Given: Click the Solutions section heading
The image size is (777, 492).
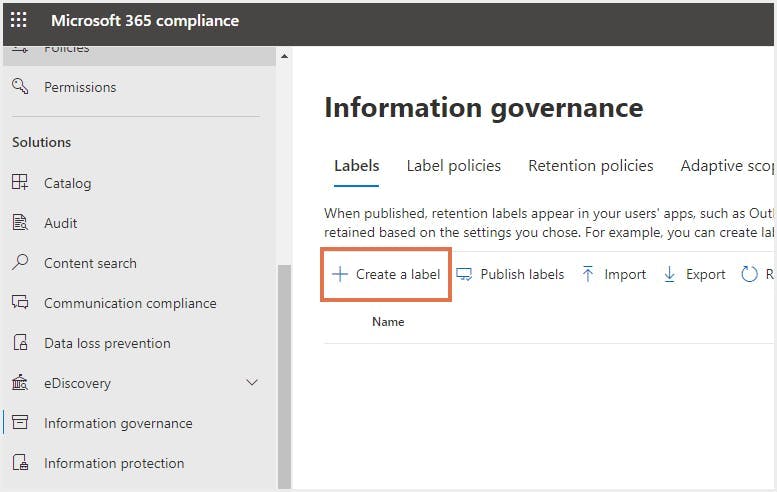Looking at the screenshot, I should pyautogui.click(x=42, y=142).
